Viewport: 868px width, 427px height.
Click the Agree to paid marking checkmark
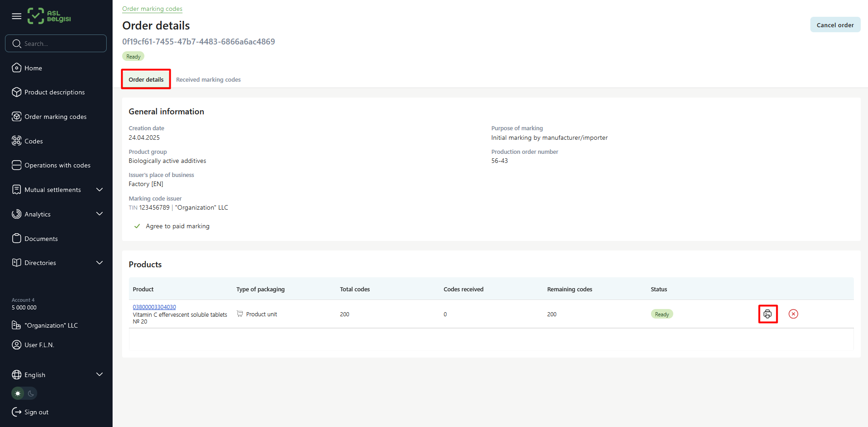tap(137, 226)
